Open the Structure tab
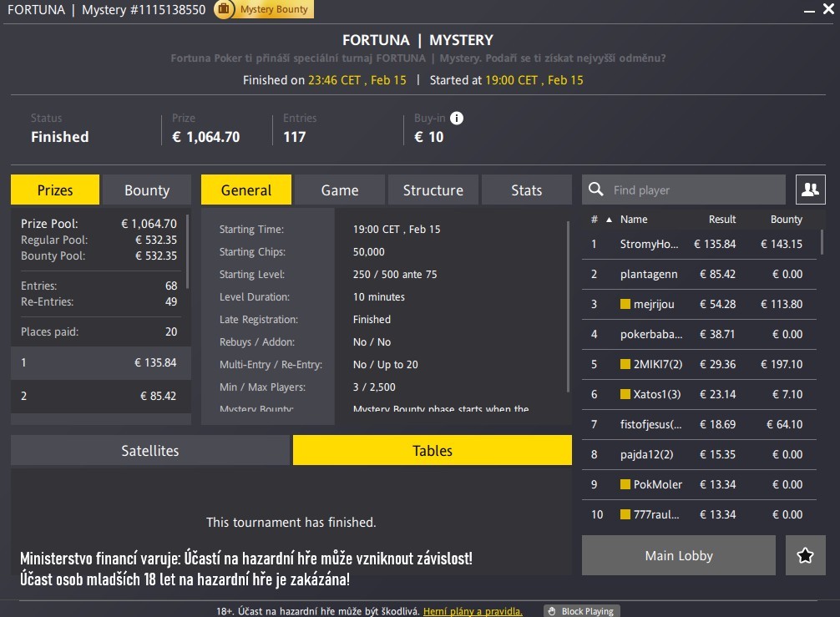 pos(433,190)
